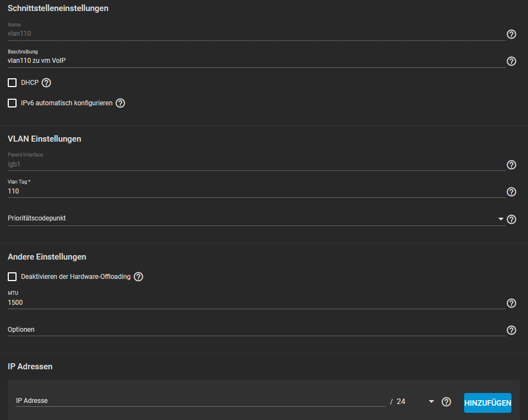The height and width of the screenshot is (420, 528).
Task: Click the Schnittstelleneinstellungen heading
Action: point(58,8)
